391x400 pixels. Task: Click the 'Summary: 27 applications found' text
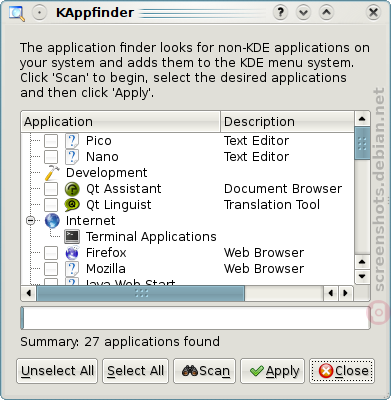click(120, 342)
